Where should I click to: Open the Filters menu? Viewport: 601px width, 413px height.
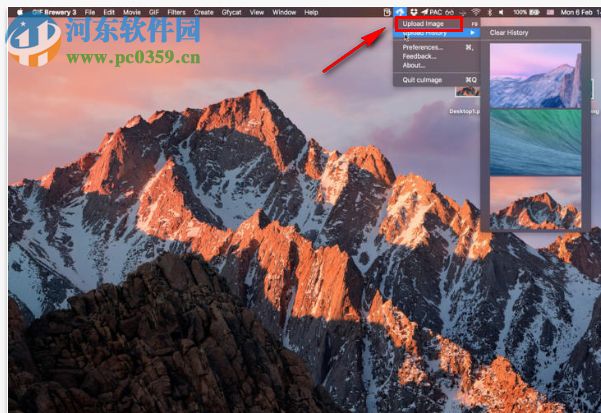[176, 12]
